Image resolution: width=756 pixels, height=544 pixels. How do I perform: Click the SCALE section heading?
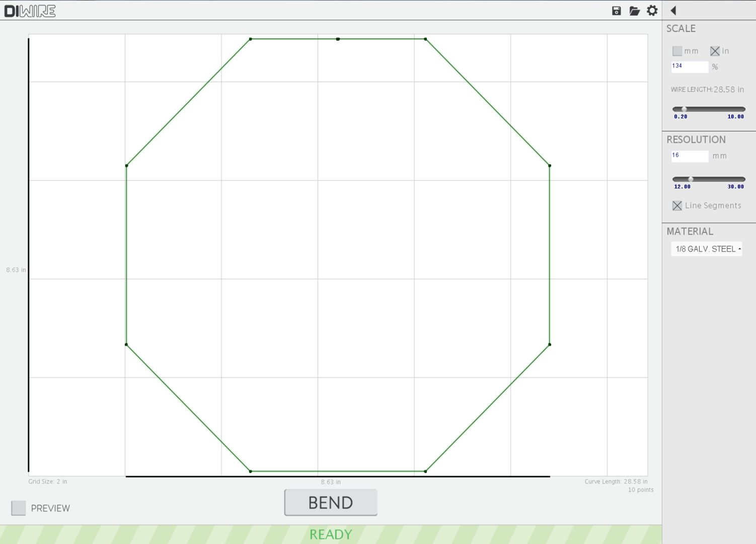click(x=681, y=29)
